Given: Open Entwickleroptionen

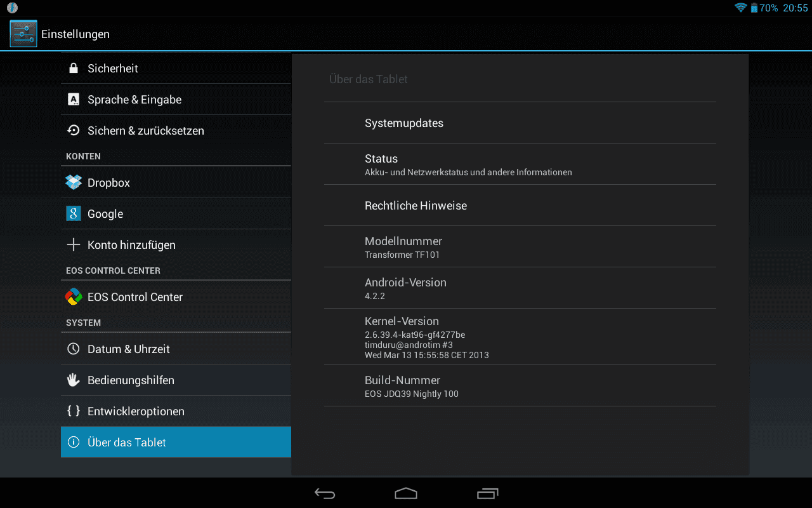Looking at the screenshot, I should point(176,411).
